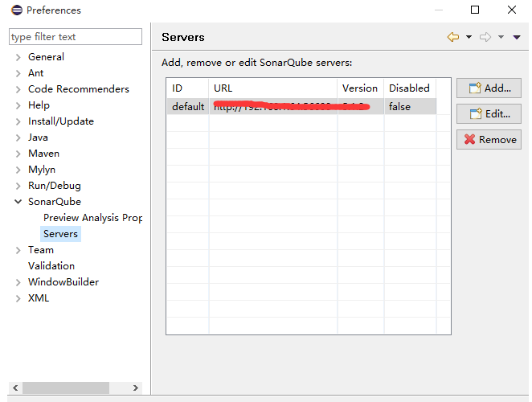Expand the Maven preferences node
Image resolution: width=532 pixels, height=402 pixels.
point(18,154)
